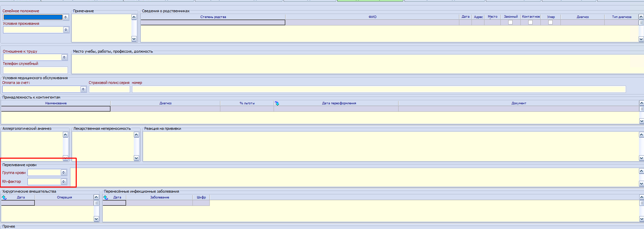Viewport: 644px width, 229px height.
Task: Click sort arrow icon in infectious diseases Дата column
Action: 106,197
